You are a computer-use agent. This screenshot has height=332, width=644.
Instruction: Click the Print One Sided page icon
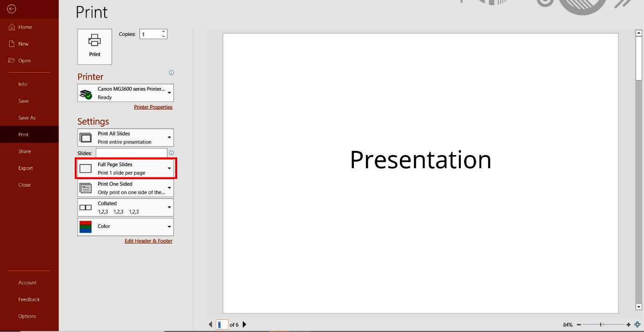pyautogui.click(x=86, y=188)
